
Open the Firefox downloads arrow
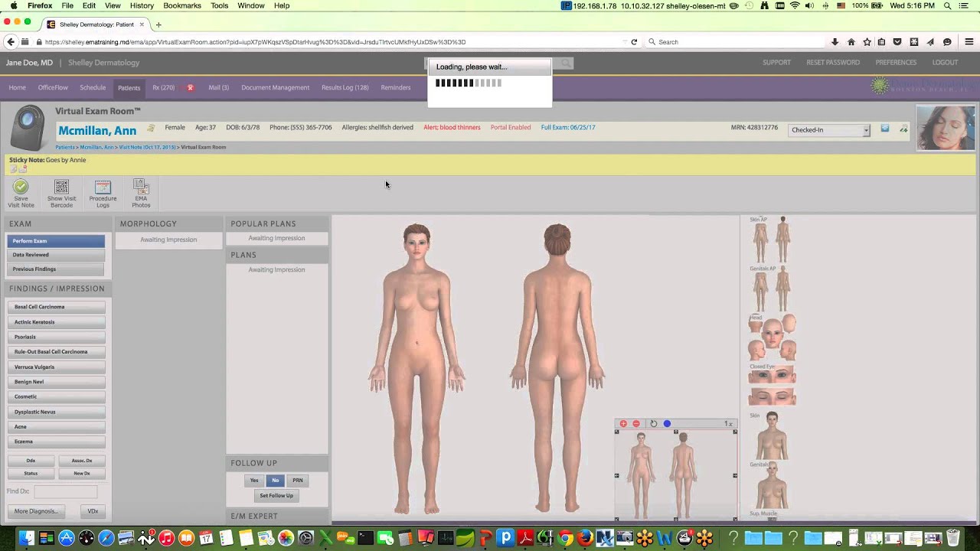coord(835,42)
